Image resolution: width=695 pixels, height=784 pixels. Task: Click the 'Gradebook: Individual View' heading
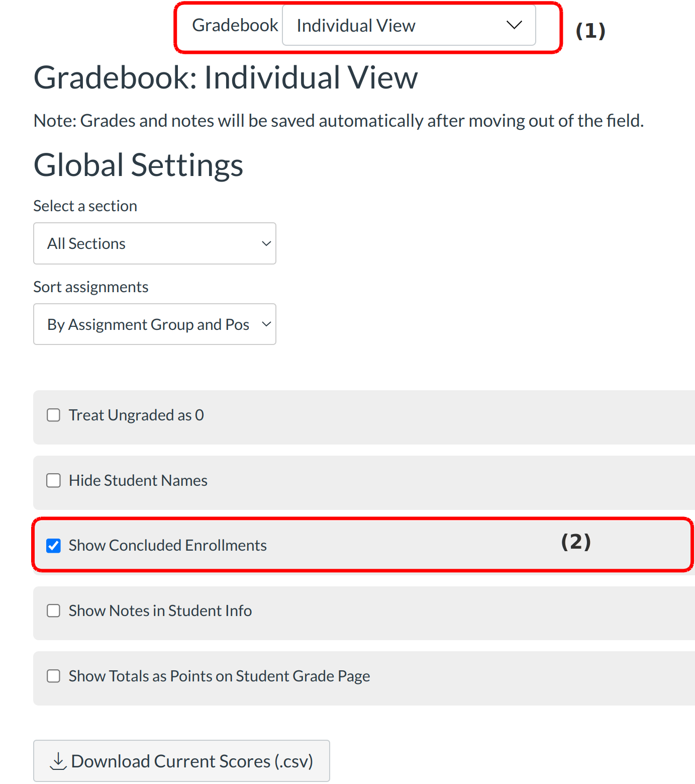225,78
